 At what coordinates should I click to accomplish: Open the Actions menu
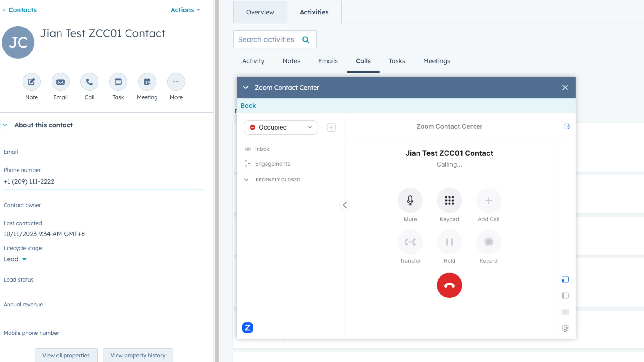(185, 10)
